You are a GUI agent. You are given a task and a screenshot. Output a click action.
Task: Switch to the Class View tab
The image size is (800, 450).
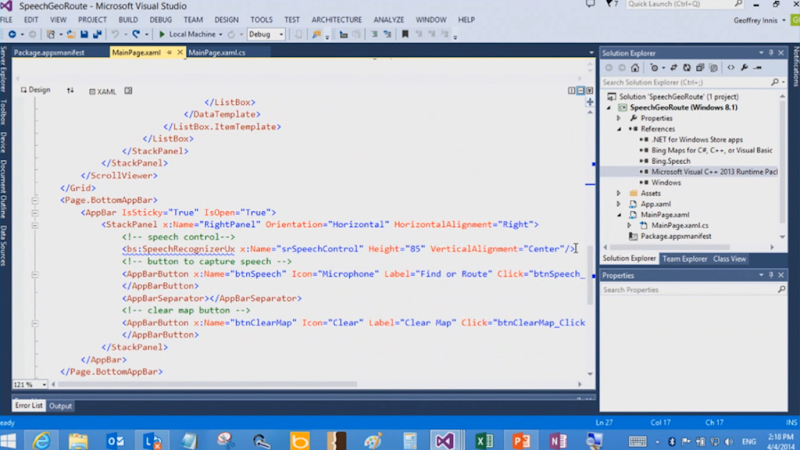click(x=729, y=259)
